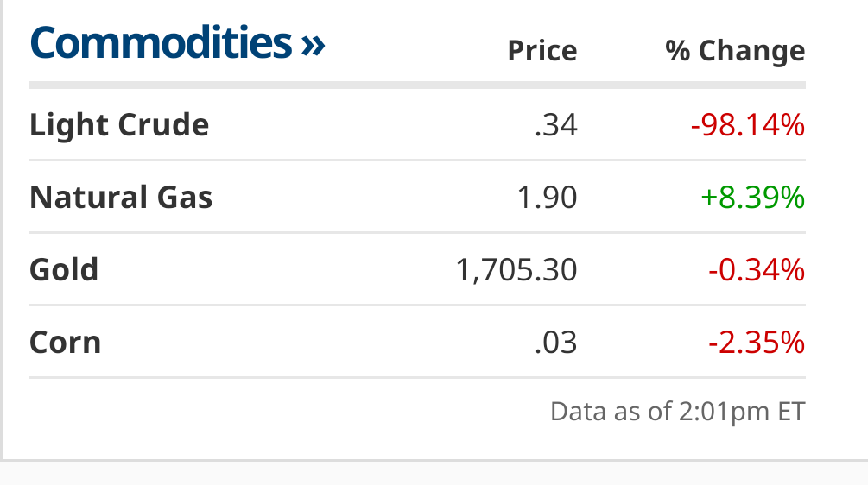Click the word Commodities in the title
The height and width of the screenshot is (485, 868).
(x=161, y=42)
